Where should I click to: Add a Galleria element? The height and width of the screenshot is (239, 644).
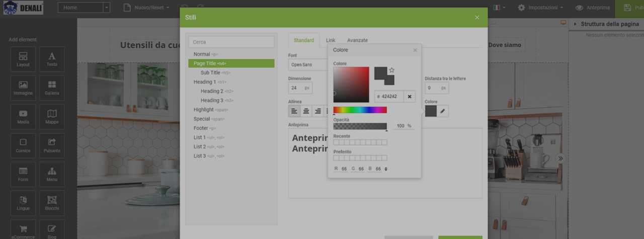pos(52,88)
